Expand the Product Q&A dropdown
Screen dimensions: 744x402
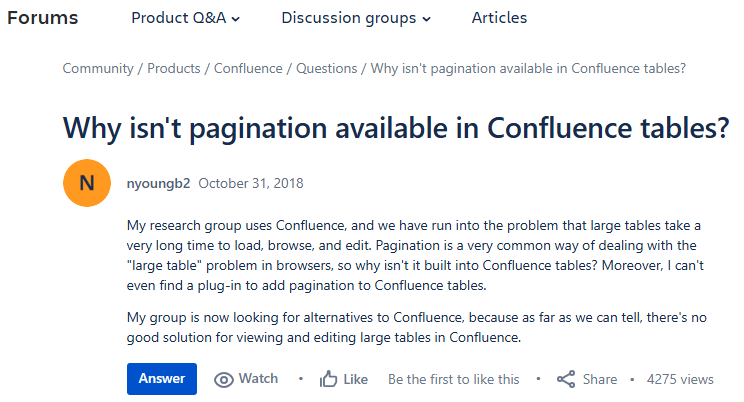[x=185, y=18]
